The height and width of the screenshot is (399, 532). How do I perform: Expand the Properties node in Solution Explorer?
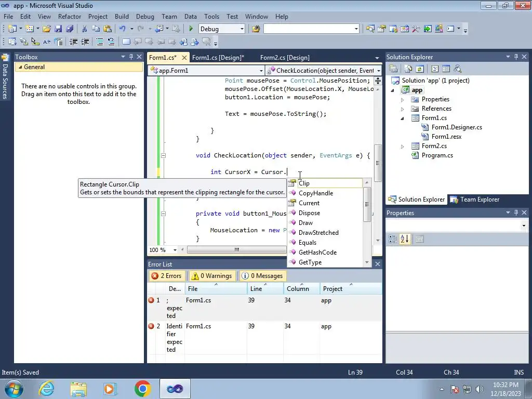pyautogui.click(x=403, y=100)
